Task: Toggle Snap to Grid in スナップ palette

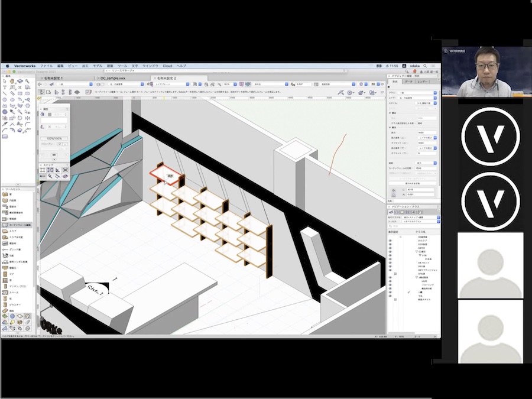Action: pyautogui.click(x=43, y=170)
